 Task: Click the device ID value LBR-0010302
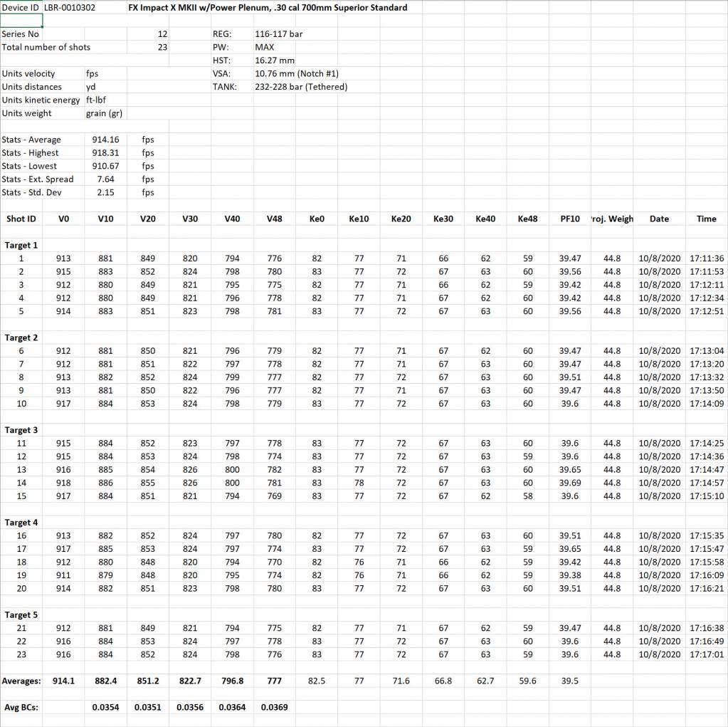[x=69, y=7]
